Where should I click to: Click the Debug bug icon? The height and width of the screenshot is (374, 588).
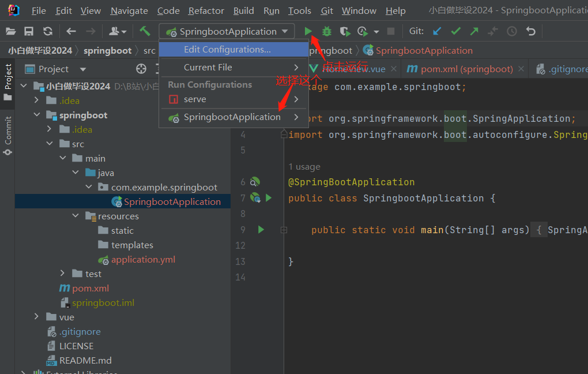click(327, 32)
